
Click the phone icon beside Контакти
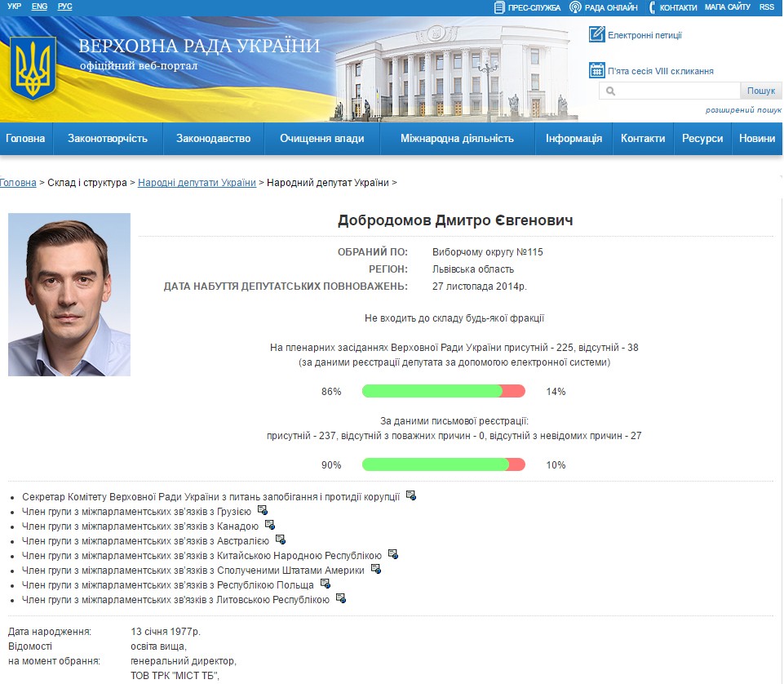tap(653, 7)
